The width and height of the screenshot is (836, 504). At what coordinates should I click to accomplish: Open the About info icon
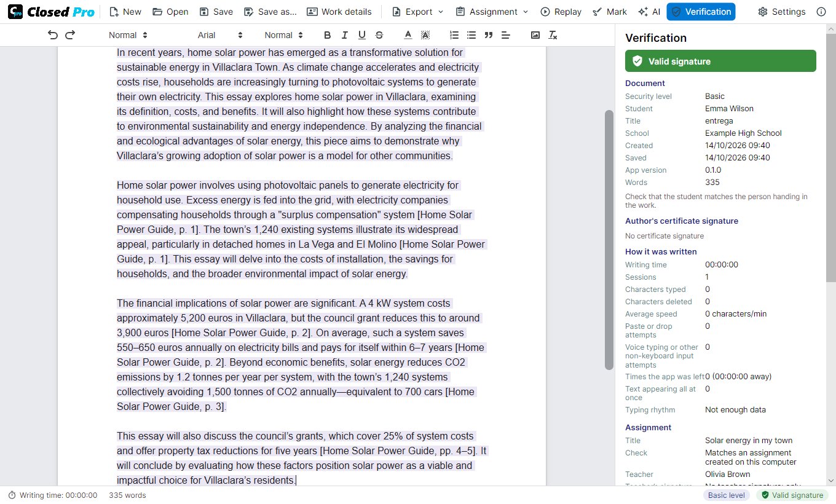(821, 12)
